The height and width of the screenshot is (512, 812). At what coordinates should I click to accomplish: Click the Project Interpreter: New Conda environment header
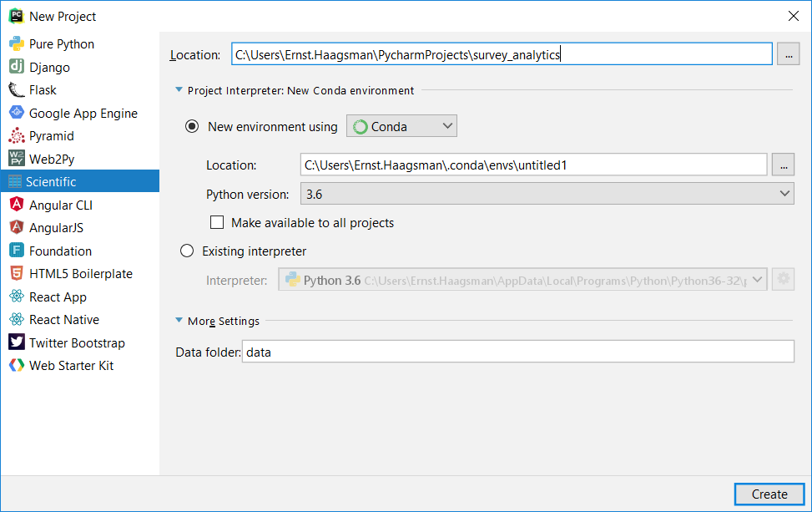click(x=301, y=90)
